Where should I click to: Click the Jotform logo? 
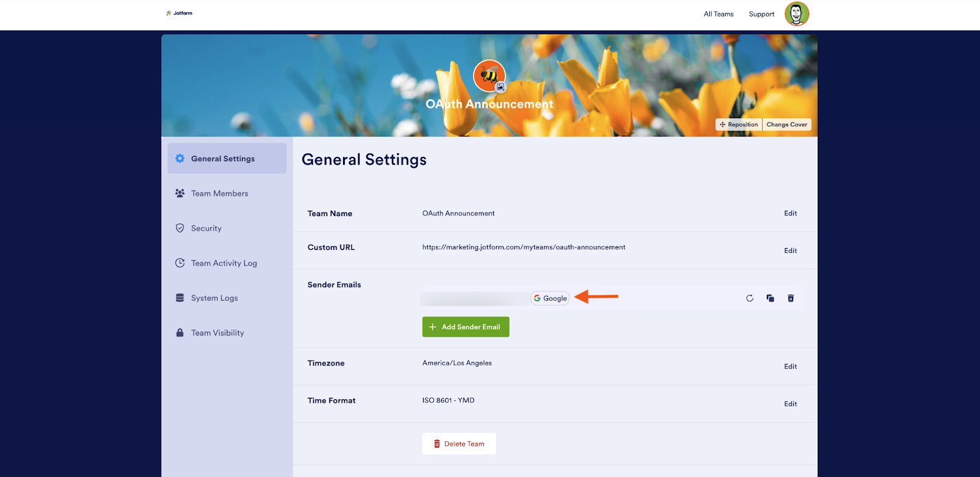(179, 13)
